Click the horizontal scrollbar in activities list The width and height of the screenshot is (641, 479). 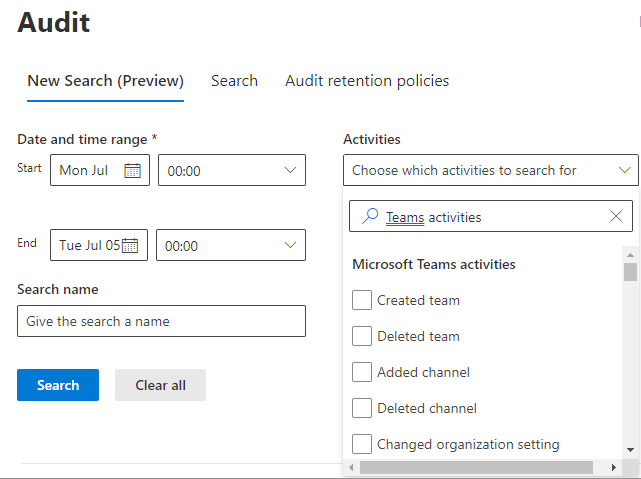point(475,467)
